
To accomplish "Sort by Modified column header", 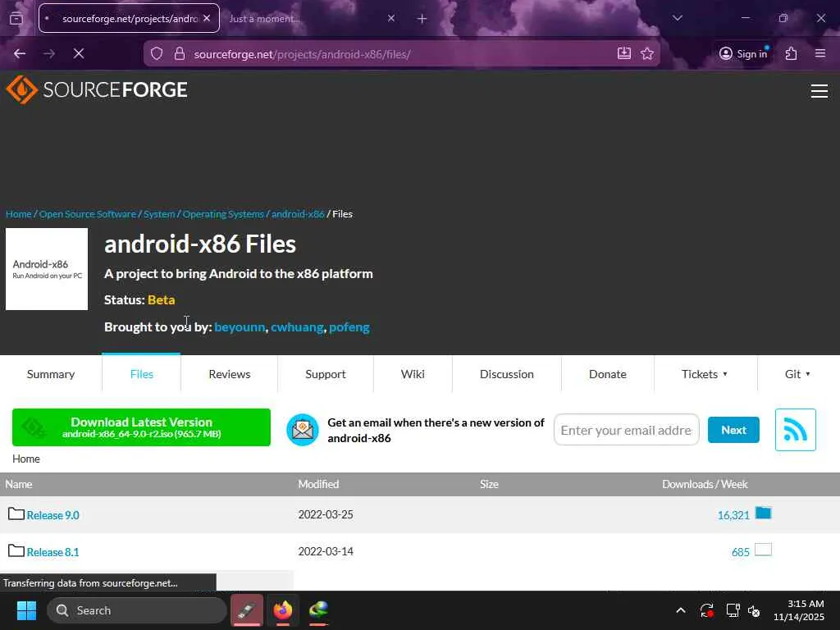I will [x=318, y=484].
